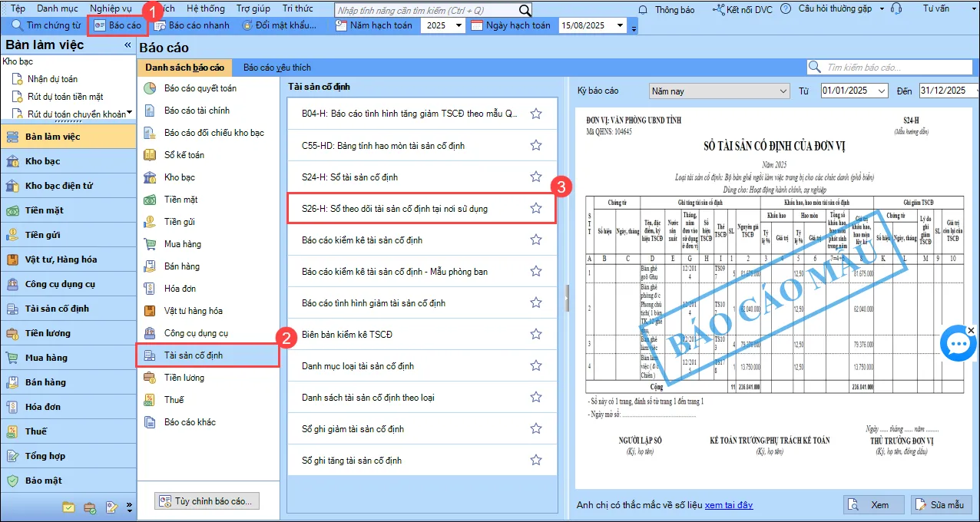Screen dimensions: 980x522
Task: Collapse the Bàn làm việc panel with the chevron
Action: 127,45
